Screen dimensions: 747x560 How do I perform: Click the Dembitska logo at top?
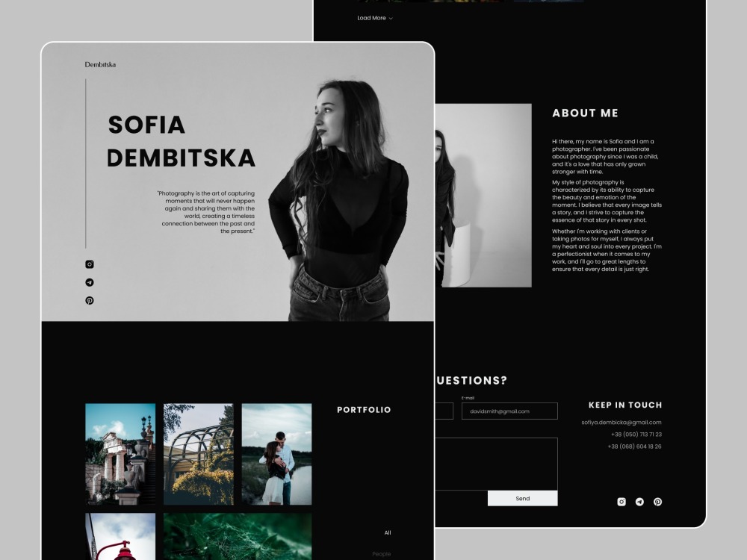pos(100,65)
